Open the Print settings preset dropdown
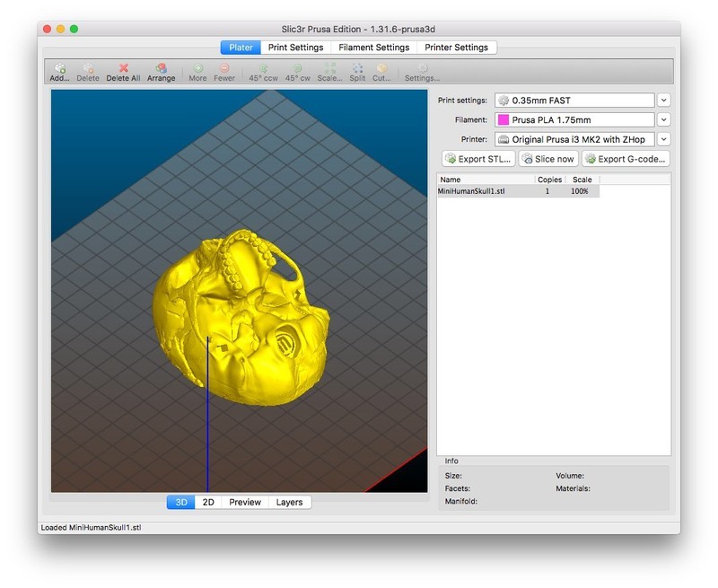This screenshot has width=718, height=588. (664, 101)
